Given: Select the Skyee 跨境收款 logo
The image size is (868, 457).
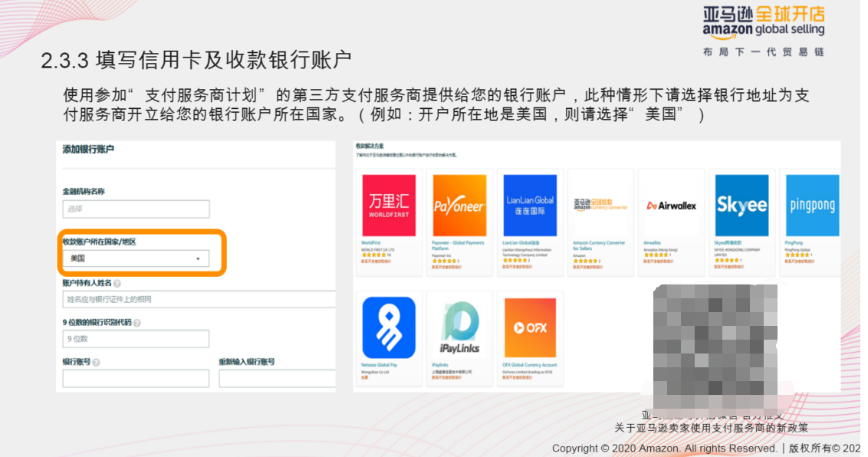Looking at the screenshot, I should [x=743, y=204].
